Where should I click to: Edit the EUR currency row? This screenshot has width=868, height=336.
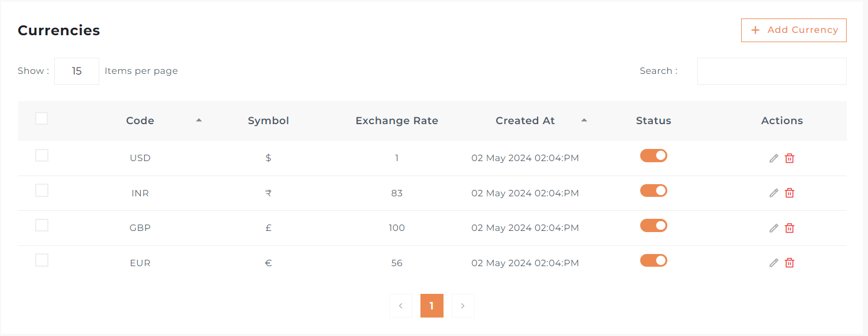click(774, 263)
